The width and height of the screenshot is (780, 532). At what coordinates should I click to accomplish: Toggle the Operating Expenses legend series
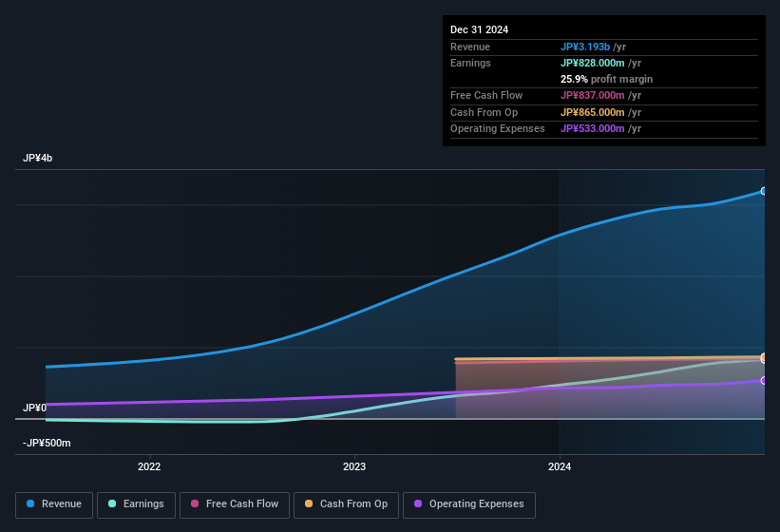(468, 504)
